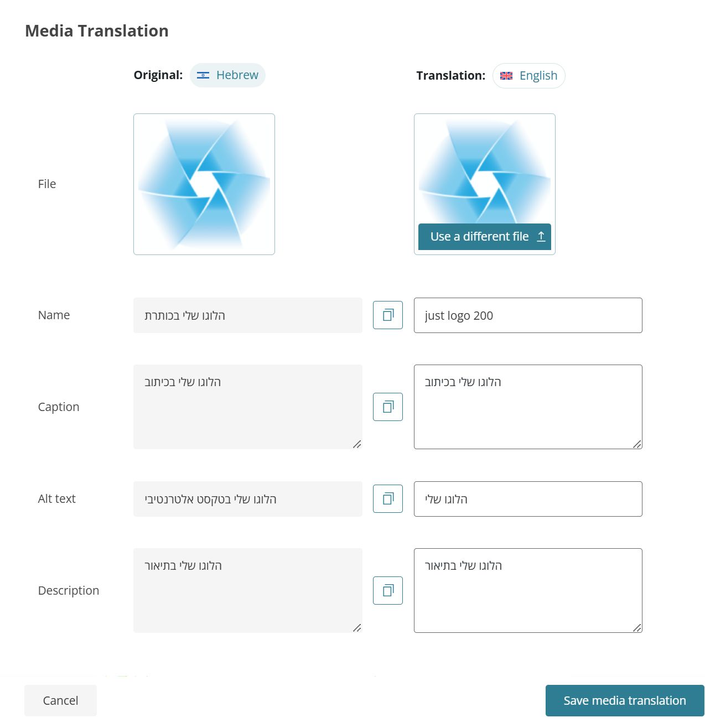Click the English translation language label
705x728 pixels.
538,76
